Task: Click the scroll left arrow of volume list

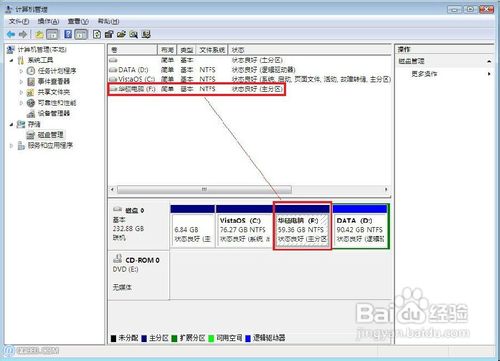Action: coord(113,189)
